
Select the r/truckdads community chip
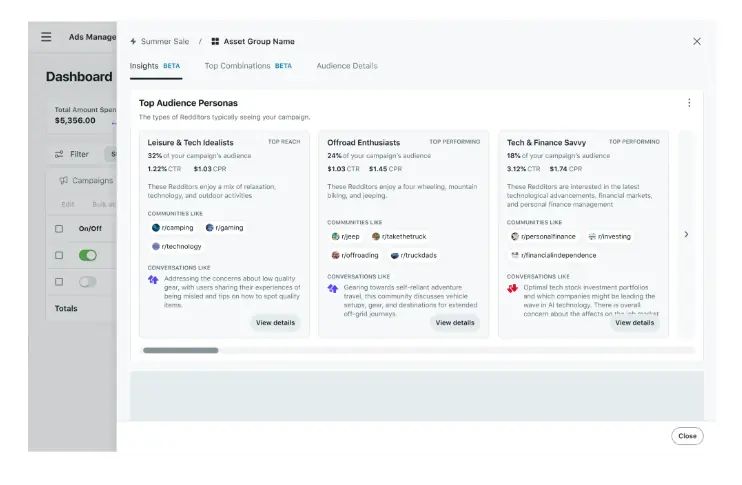[x=414, y=256]
